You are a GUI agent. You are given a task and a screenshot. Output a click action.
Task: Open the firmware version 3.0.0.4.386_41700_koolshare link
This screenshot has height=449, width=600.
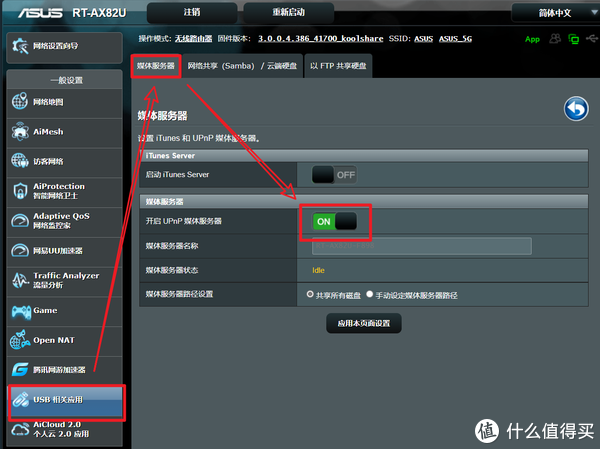[321, 39]
